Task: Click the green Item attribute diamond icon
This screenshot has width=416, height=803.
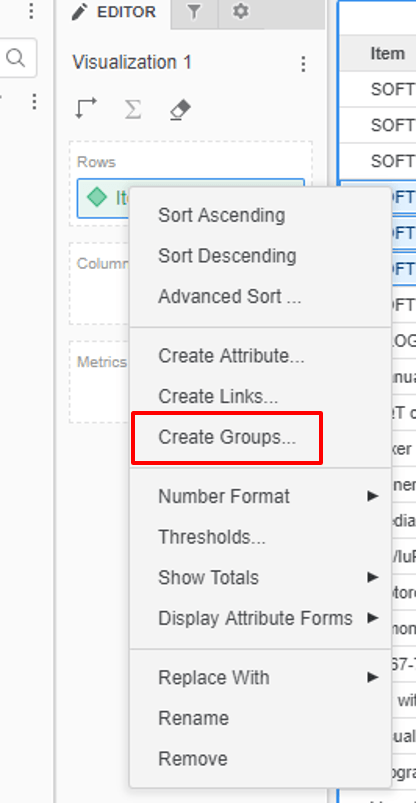Action: tap(97, 197)
